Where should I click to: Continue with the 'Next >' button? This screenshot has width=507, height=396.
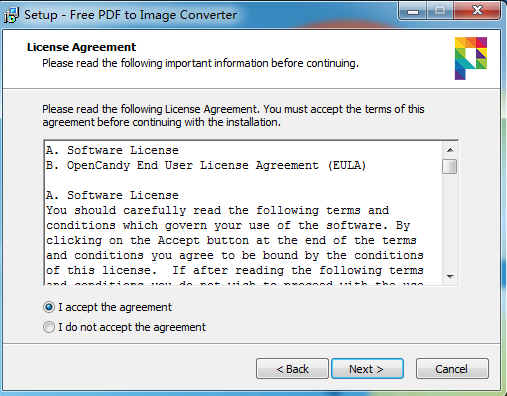[x=367, y=369]
